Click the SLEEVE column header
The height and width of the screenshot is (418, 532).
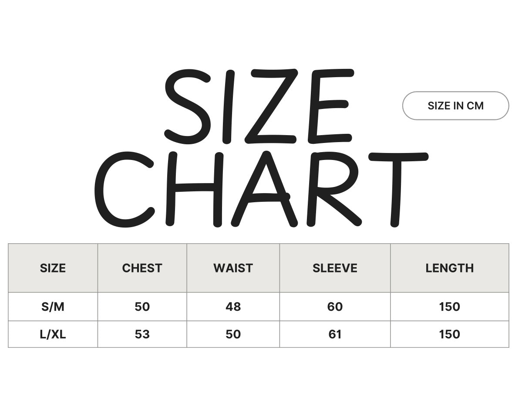335,268
